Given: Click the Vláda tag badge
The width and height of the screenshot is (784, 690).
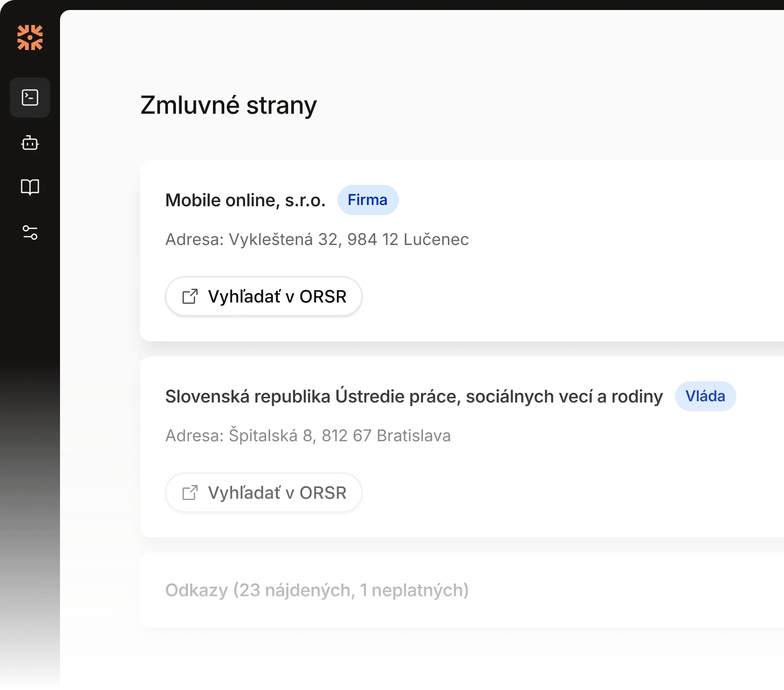Looking at the screenshot, I should [x=705, y=396].
